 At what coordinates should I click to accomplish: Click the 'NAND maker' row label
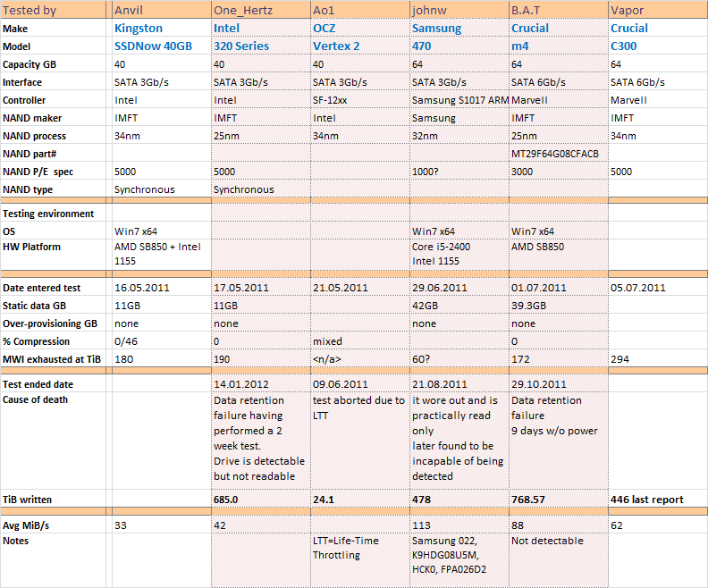32,118
